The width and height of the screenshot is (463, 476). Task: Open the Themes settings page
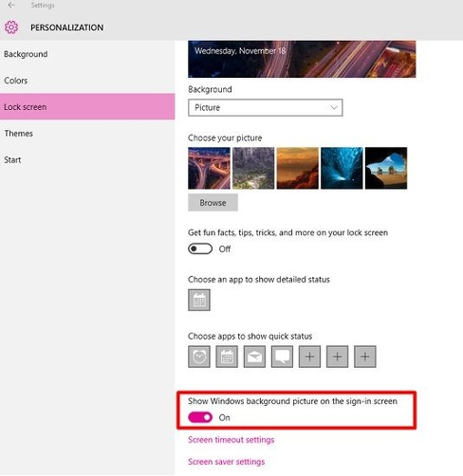(x=87, y=134)
